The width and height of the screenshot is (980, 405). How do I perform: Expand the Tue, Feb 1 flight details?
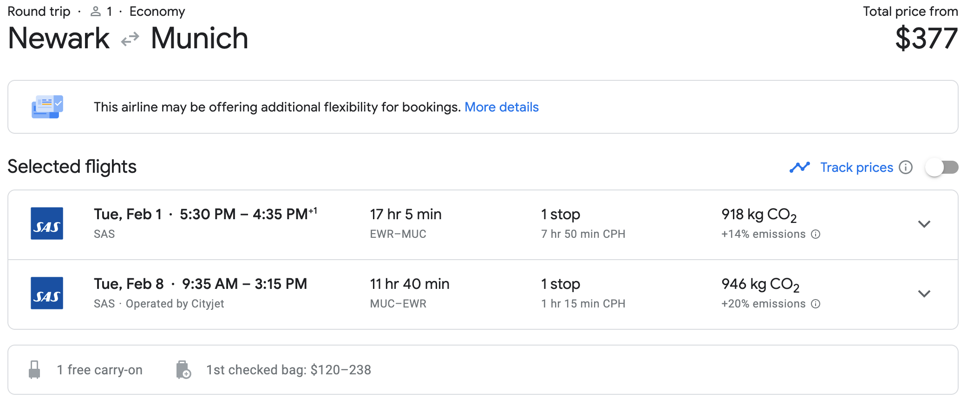[x=924, y=224]
